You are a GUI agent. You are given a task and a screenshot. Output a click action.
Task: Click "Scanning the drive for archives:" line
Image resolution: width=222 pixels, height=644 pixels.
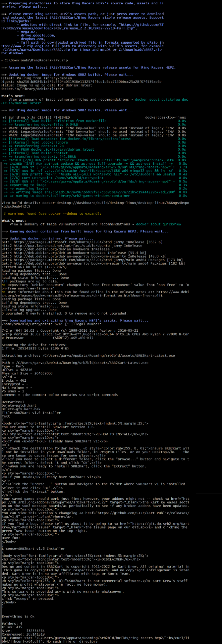pyautogui.click(x=34, y=345)
